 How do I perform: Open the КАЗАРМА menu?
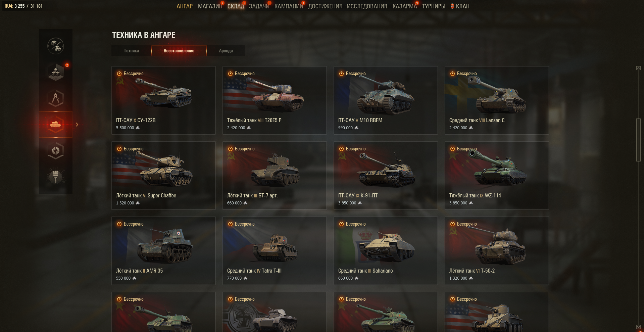(404, 6)
